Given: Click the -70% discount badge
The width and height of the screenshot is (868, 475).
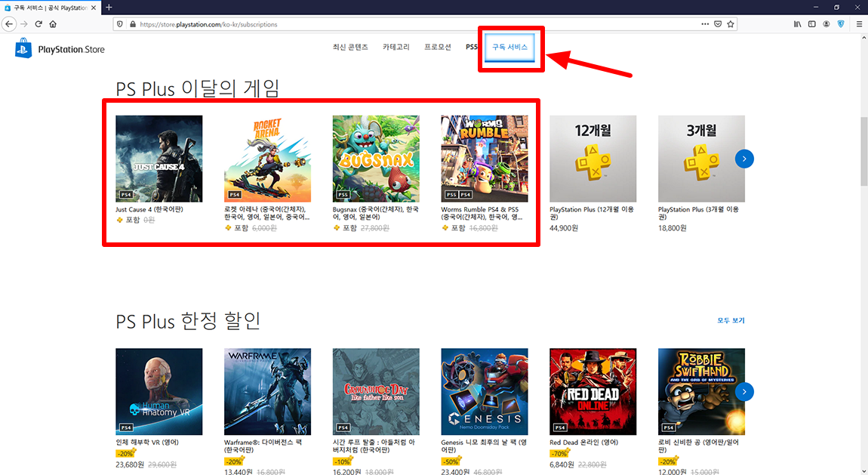Looking at the screenshot, I should pyautogui.click(x=559, y=453).
